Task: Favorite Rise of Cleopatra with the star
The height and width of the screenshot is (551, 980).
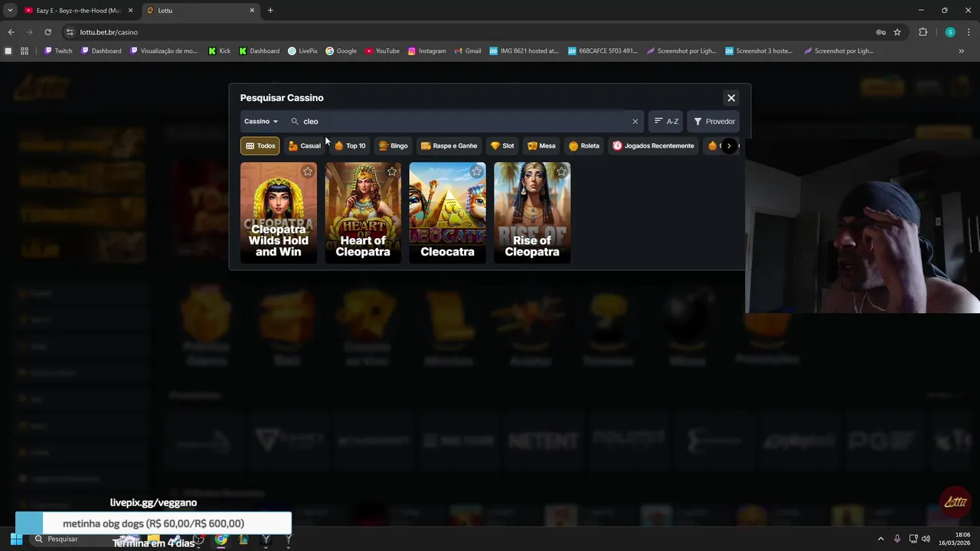Action: (x=561, y=171)
